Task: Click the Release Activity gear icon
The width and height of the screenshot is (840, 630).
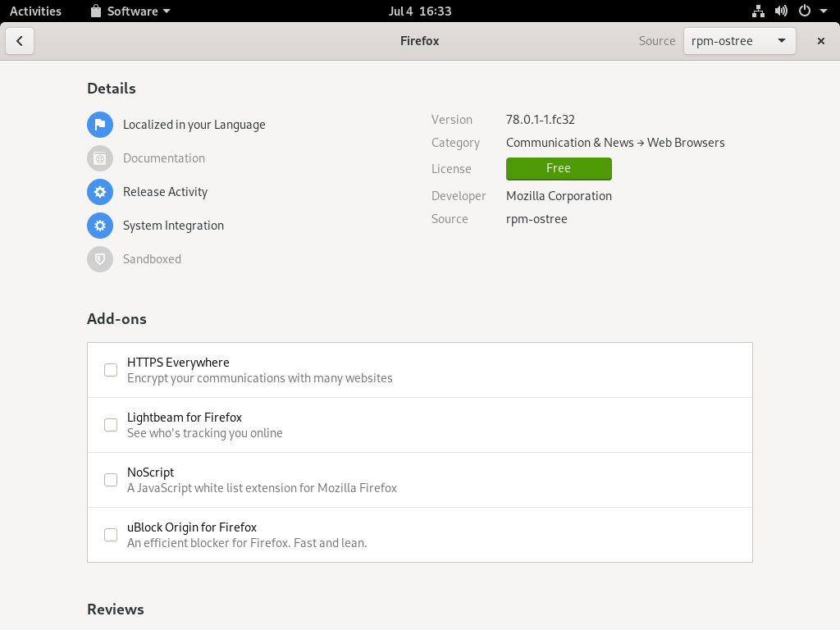Action: (x=100, y=192)
